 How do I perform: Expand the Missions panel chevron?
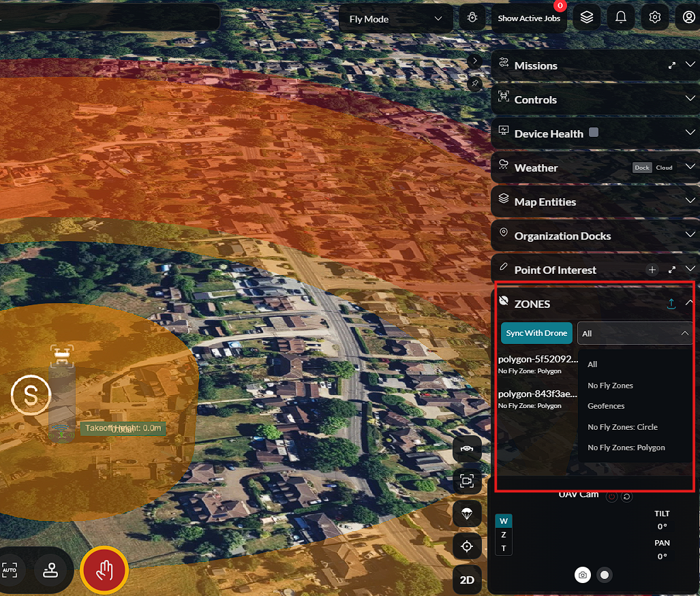click(x=690, y=64)
